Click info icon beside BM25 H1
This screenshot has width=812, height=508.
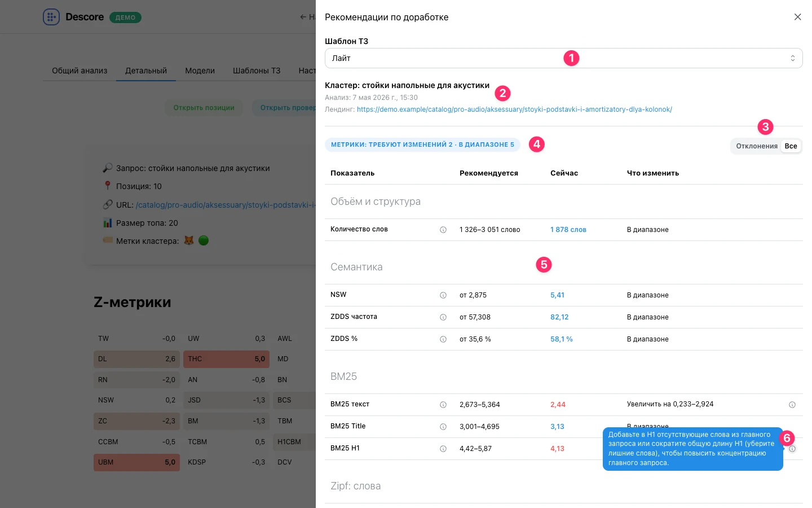point(443,449)
